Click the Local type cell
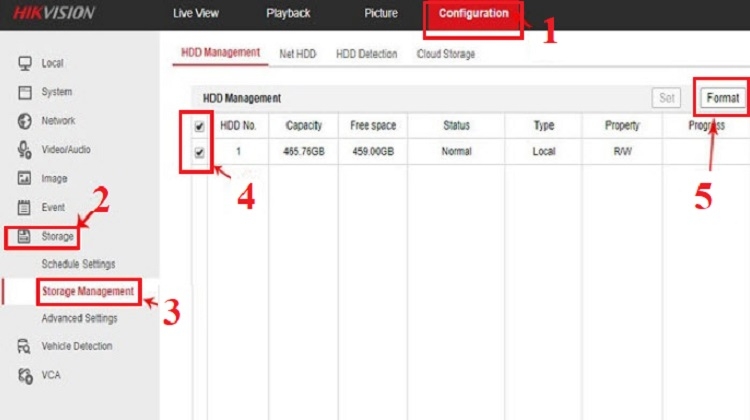Image resolution: width=750 pixels, height=420 pixels. [544, 152]
